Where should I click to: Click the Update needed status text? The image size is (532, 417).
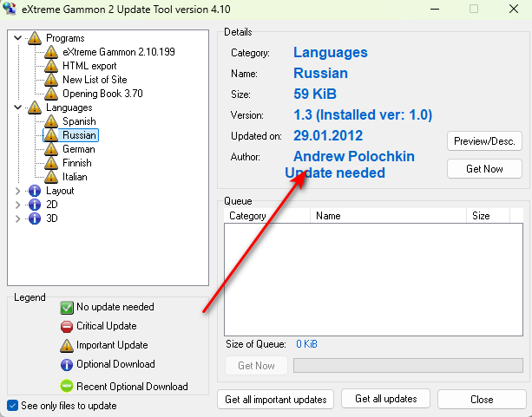[335, 173]
